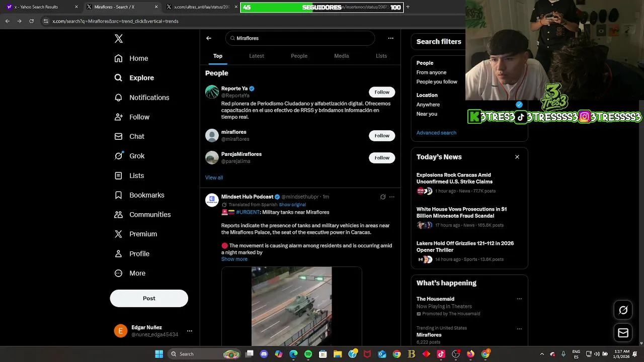Open the 'Advanced search' link
This screenshot has width=644, height=362.
(x=436, y=133)
